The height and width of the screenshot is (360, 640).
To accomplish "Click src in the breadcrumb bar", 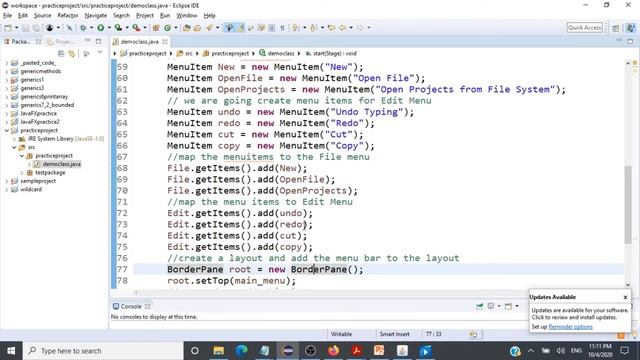I will 189,53.
